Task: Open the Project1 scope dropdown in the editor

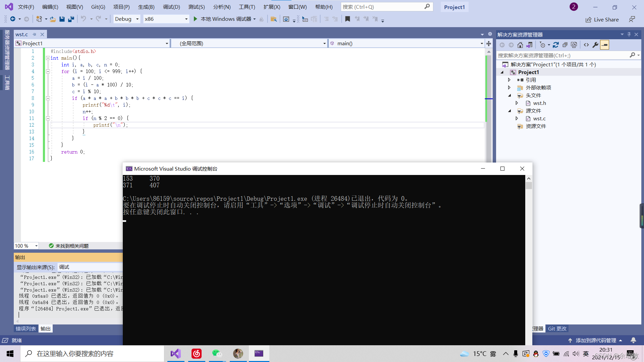Action: point(92,43)
